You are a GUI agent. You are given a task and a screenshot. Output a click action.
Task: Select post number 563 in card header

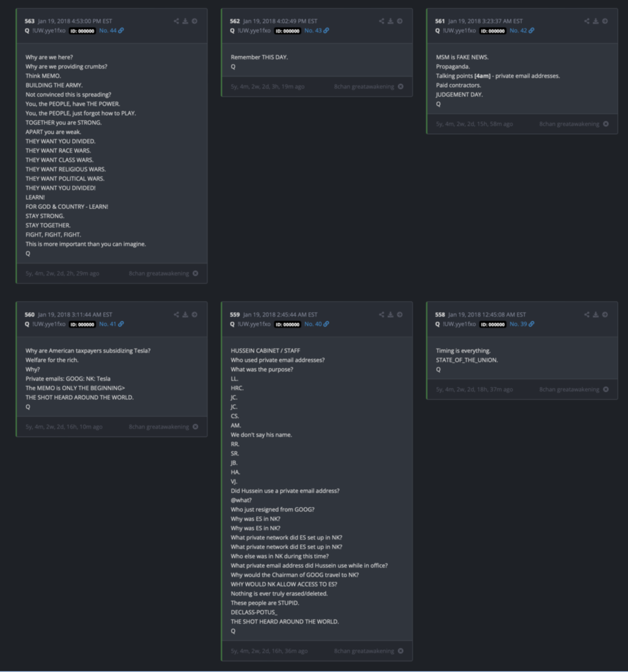pos(29,21)
